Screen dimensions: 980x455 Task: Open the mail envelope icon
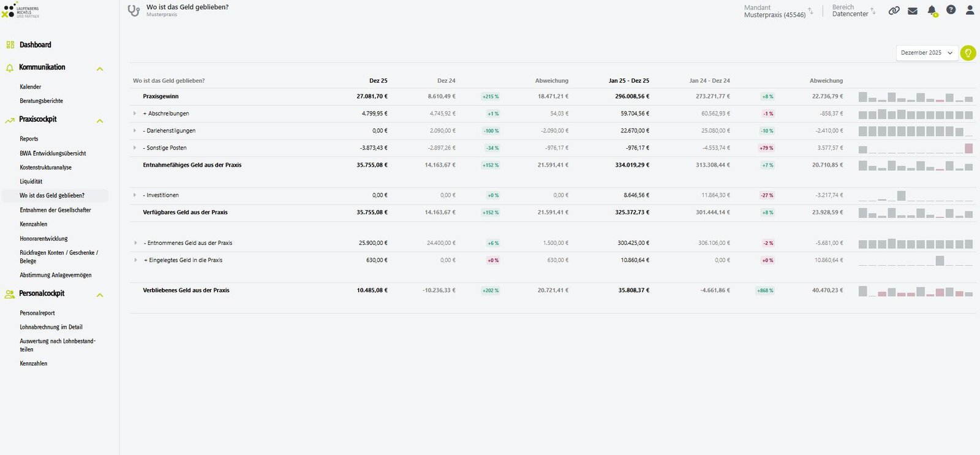913,10
